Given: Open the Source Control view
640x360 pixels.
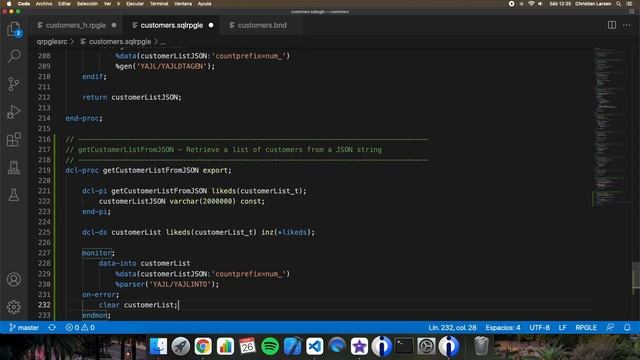Looking at the screenshot, I should point(14,84).
